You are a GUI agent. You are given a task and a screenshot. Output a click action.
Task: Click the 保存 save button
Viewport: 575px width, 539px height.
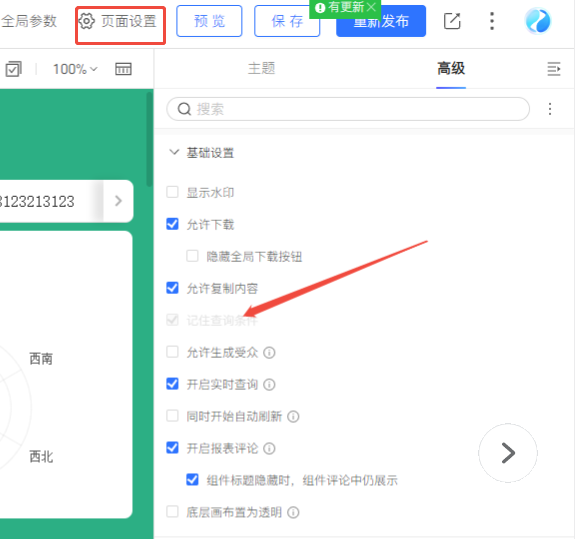pyautogui.click(x=287, y=21)
